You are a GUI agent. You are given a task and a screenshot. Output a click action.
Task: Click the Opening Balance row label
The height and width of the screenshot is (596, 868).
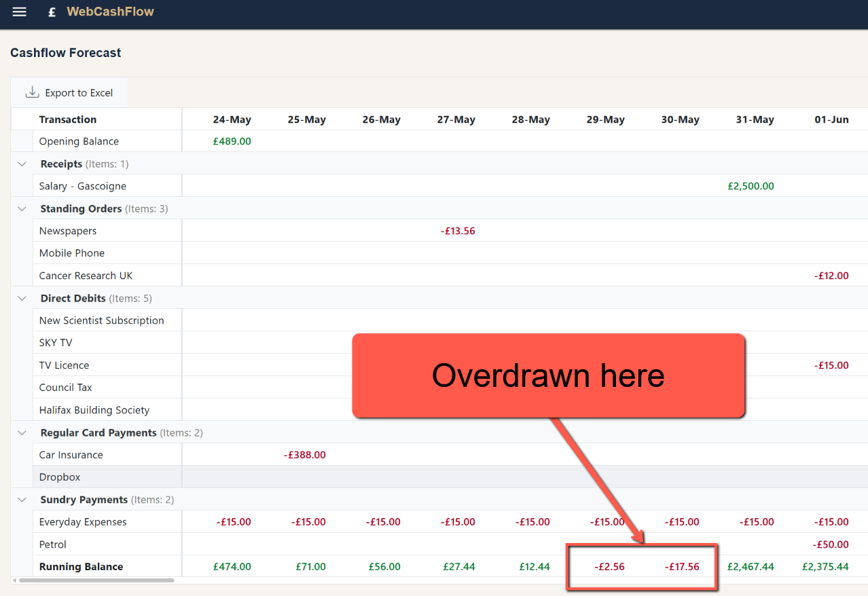point(79,141)
